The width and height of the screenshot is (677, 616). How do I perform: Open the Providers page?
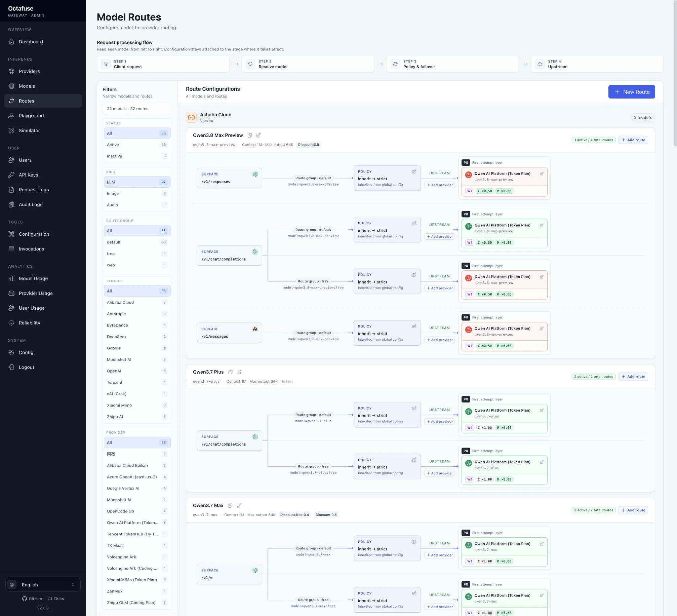pyautogui.click(x=43, y=71)
